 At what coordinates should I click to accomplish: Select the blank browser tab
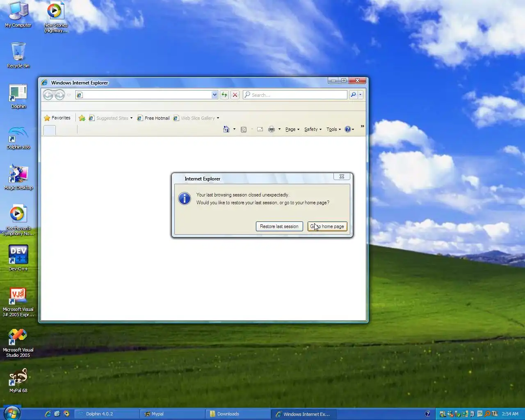point(50,130)
